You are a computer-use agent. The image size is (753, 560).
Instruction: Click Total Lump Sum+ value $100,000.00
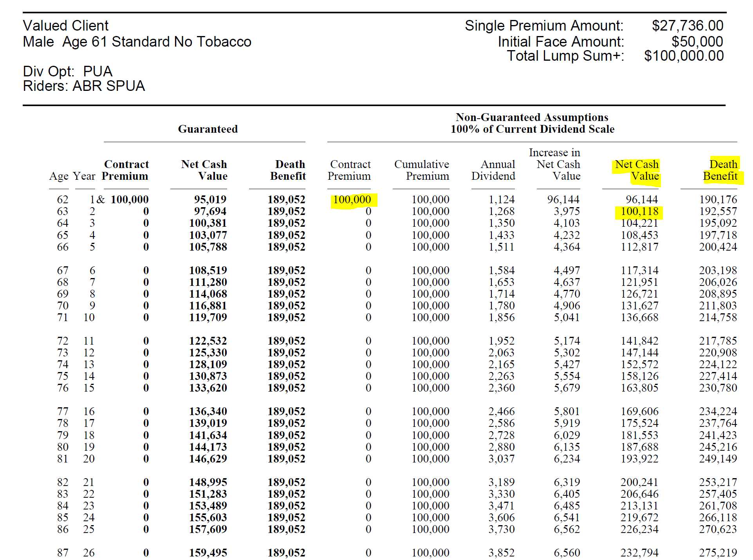point(684,56)
